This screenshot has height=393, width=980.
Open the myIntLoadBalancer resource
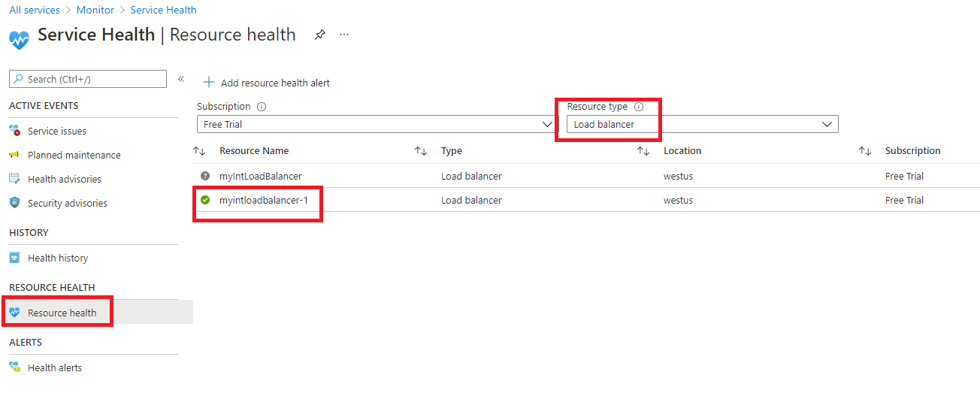(261, 176)
